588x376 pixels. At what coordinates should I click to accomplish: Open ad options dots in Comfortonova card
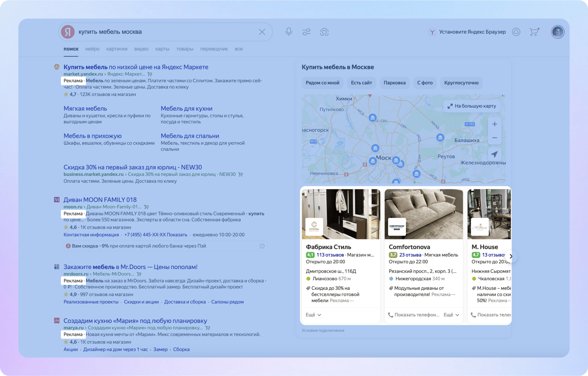point(453,294)
